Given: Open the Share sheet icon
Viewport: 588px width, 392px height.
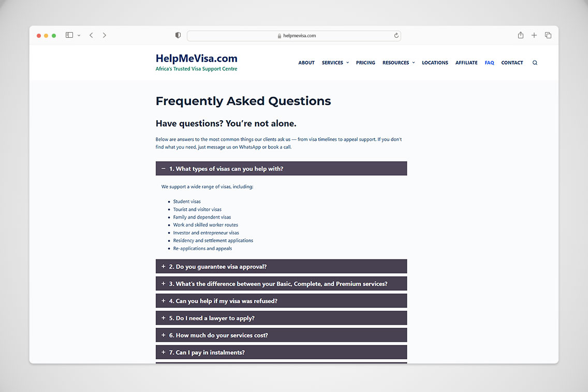Looking at the screenshot, I should 521,35.
